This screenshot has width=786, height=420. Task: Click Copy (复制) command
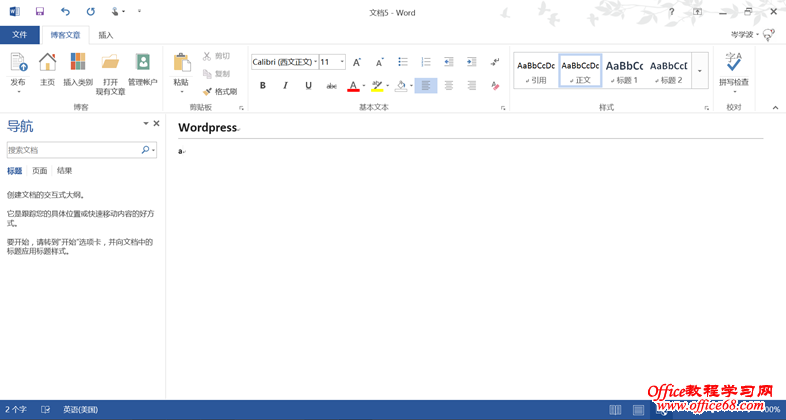pos(216,74)
